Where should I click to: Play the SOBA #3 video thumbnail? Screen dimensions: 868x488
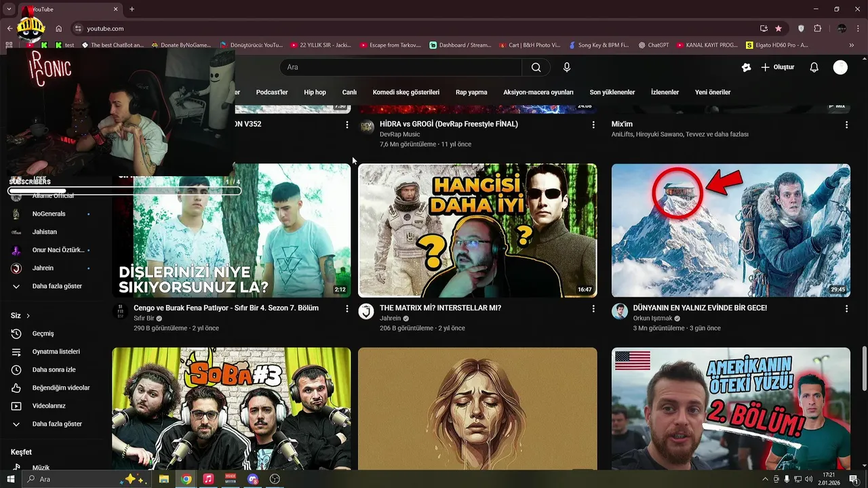click(x=232, y=409)
